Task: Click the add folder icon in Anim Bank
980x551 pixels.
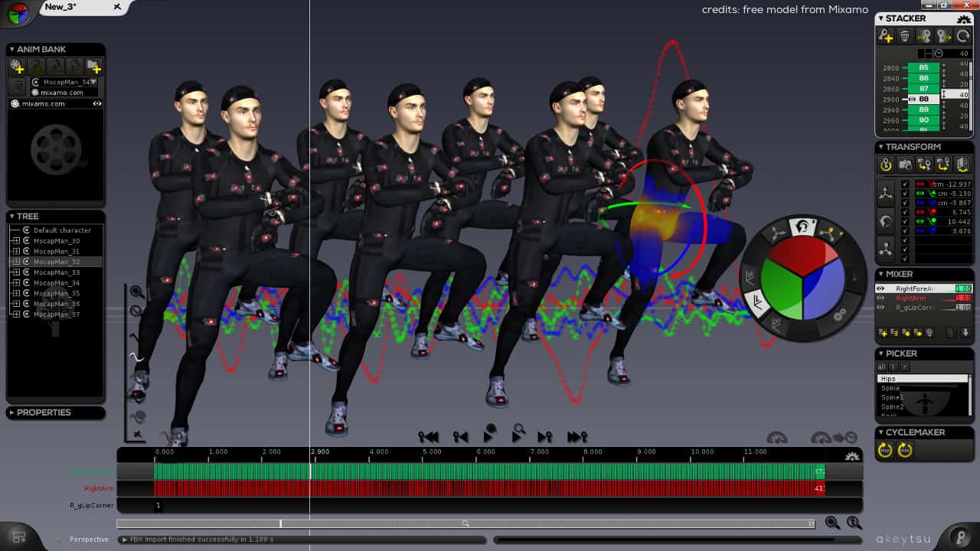Action: [93, 67]
